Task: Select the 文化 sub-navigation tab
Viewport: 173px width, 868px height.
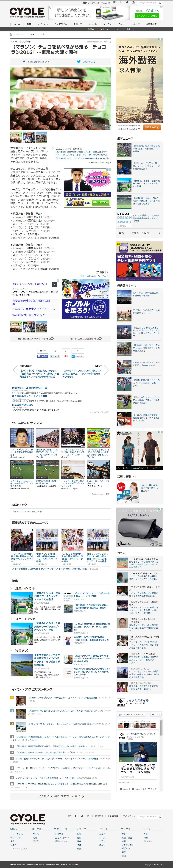Action: pyautogui.click(x=128, y=29)
